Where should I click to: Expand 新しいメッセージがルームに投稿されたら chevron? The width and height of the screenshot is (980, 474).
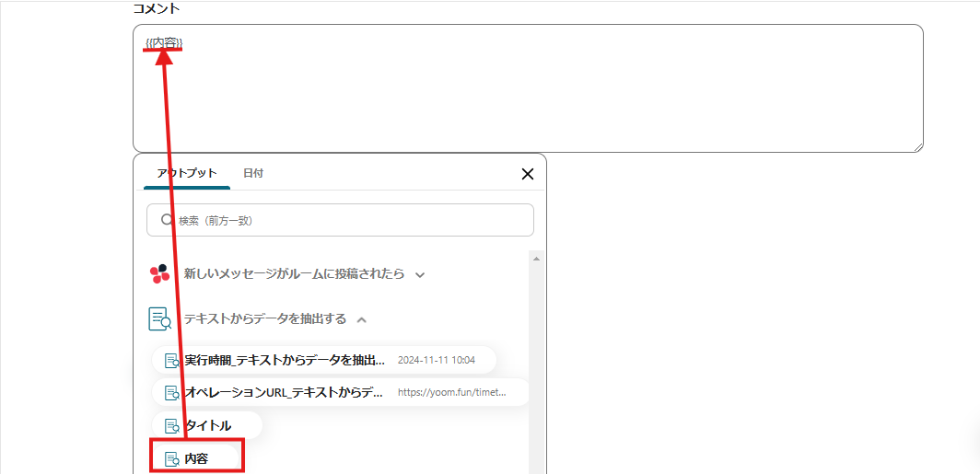point(420,275)
